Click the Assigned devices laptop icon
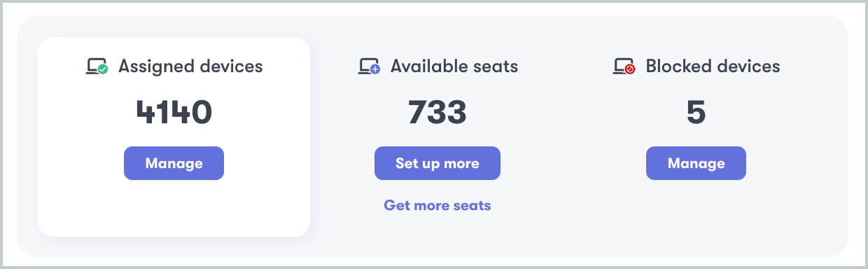 pos(97,67)
